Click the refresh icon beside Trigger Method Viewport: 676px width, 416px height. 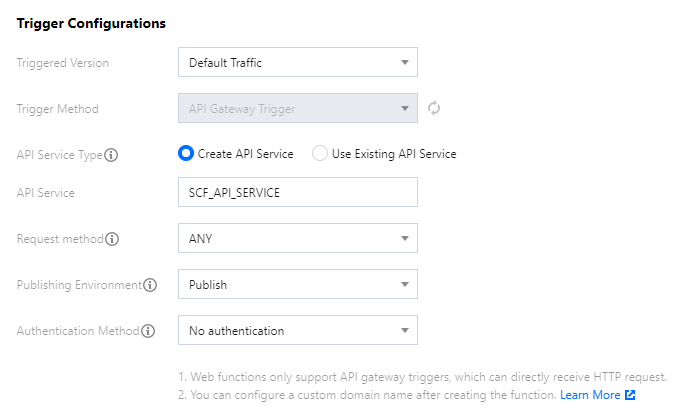(x=434, y=108)
